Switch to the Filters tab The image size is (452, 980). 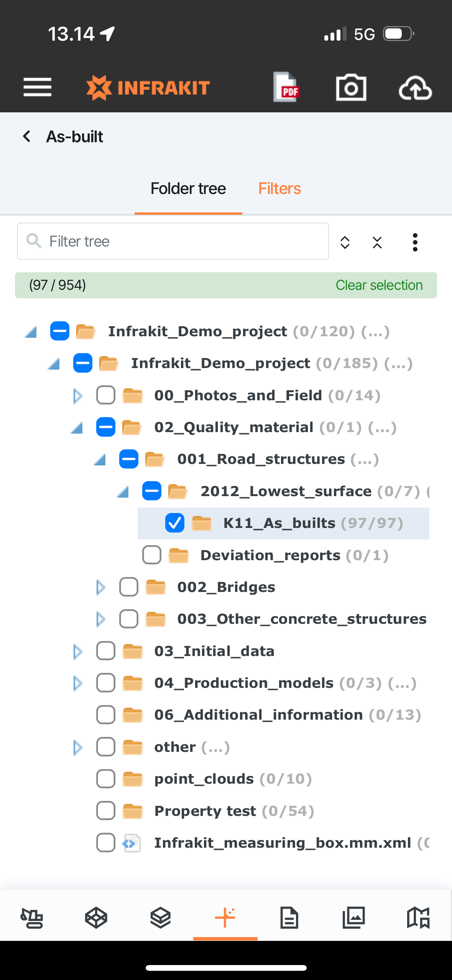(279, 189)
